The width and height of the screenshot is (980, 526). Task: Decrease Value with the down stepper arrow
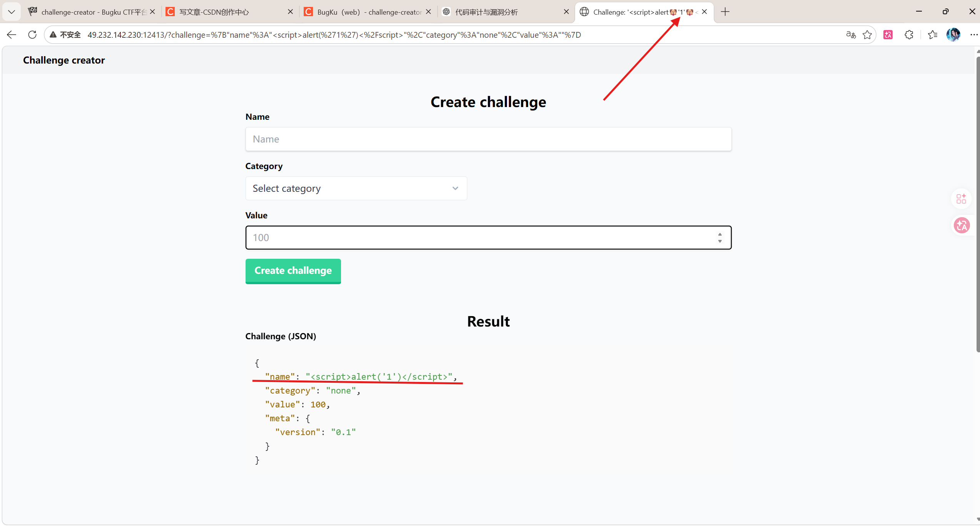pyautogui.click(x=720, y=241)
